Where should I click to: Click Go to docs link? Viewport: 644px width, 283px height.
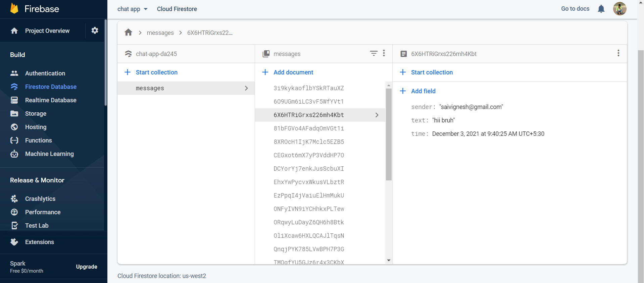pyautogui.click(x=575, y=9)
